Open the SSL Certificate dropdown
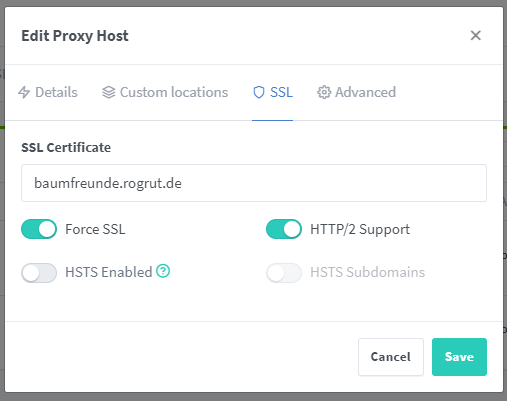This screenshot has width=507, height=401. (x=254, y=183)
